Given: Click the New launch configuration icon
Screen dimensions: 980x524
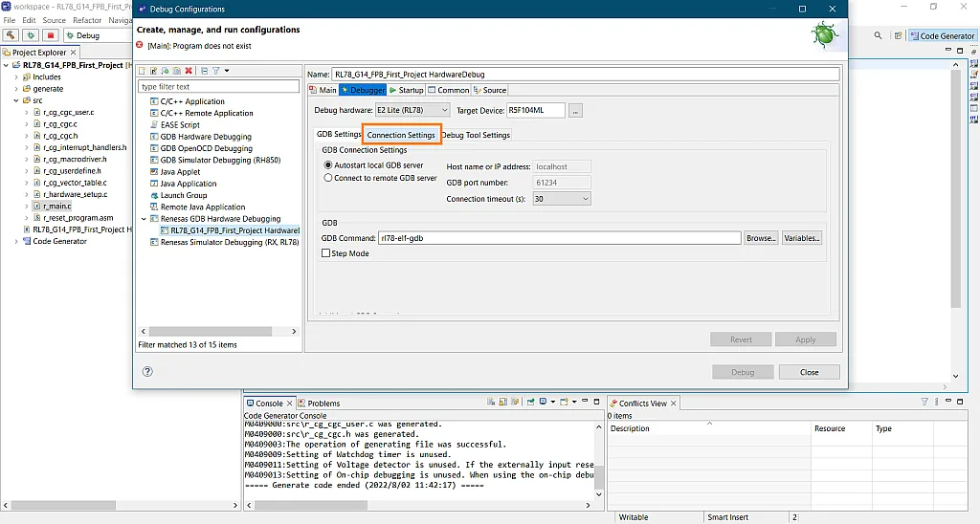Looking at the screenshot, I should [142, 71].
